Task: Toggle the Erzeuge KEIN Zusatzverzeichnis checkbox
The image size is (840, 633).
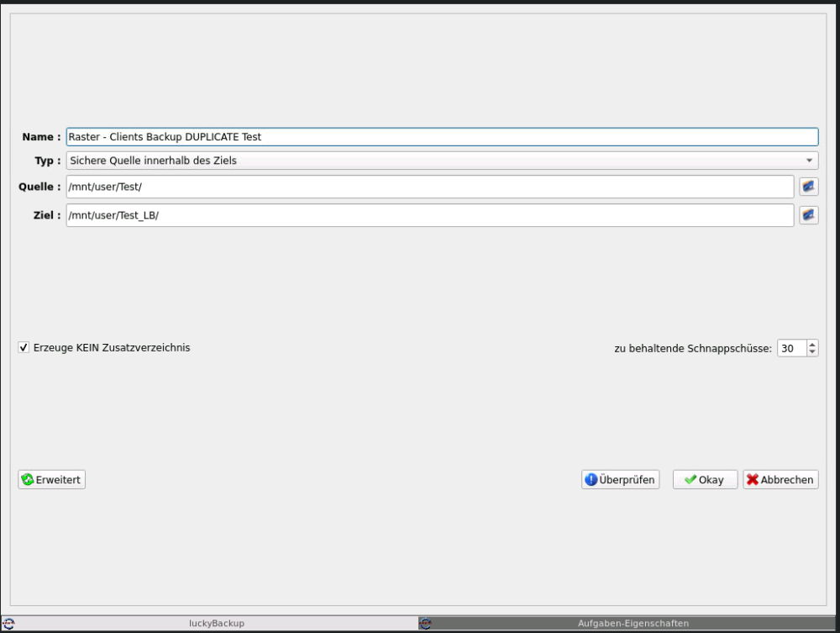Action: (x=24, y=347)
